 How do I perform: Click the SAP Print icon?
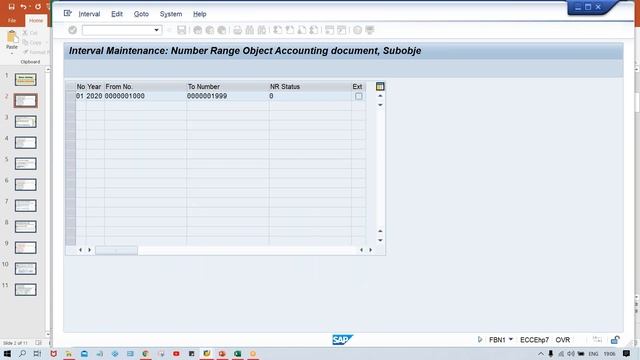click(238, 30)
